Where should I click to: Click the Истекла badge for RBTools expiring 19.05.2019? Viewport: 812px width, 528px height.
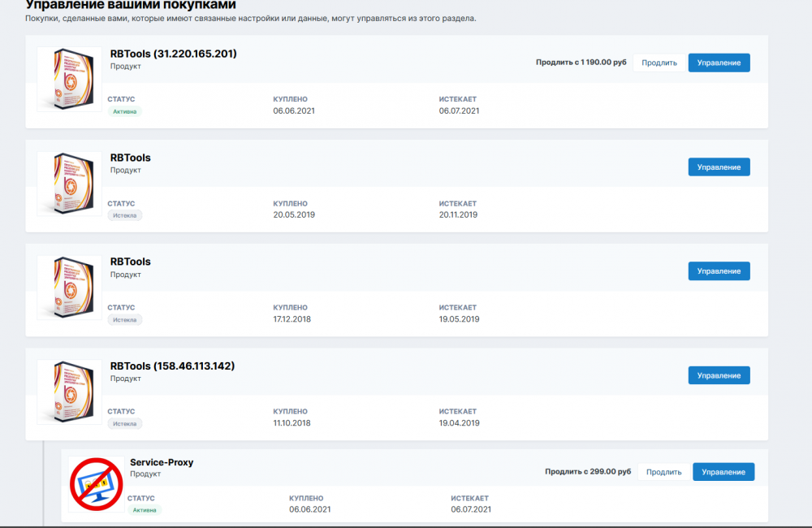[x=125, y=319]
